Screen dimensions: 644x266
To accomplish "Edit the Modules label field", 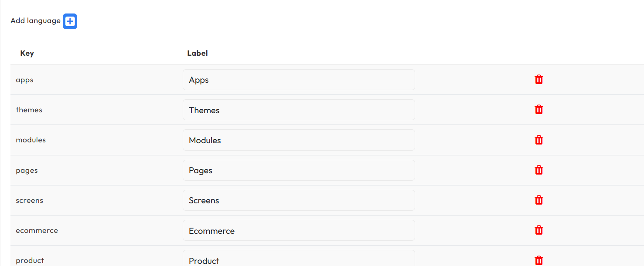I will click(299, 140).
